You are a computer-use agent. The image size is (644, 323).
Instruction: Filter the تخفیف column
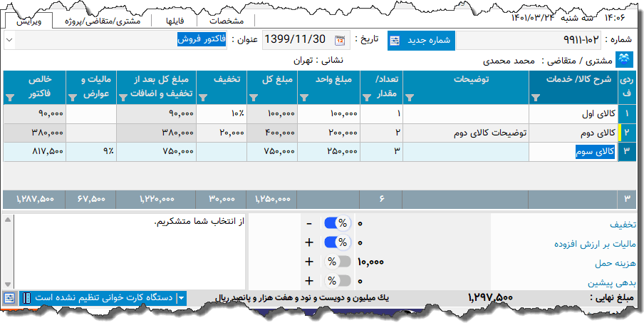[203, 98]
